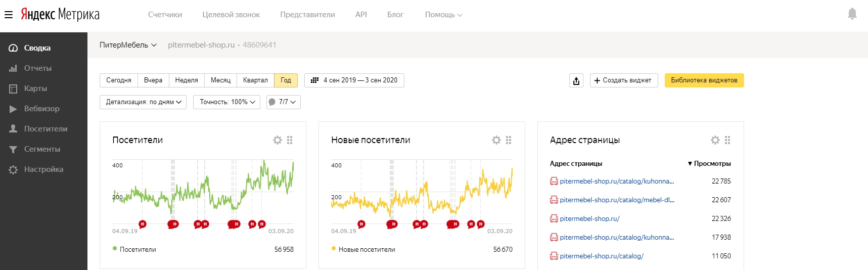Open the hamburger menu next to Яндекс Метрика

tap(9, 15)
